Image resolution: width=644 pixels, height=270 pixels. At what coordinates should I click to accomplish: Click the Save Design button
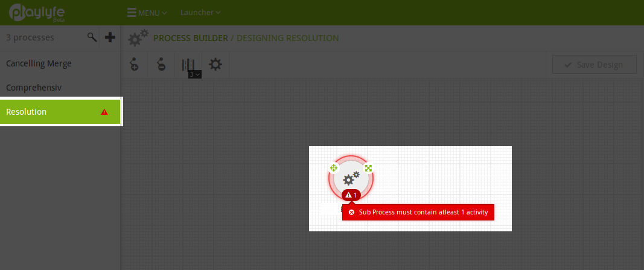[x=595, y=65]
